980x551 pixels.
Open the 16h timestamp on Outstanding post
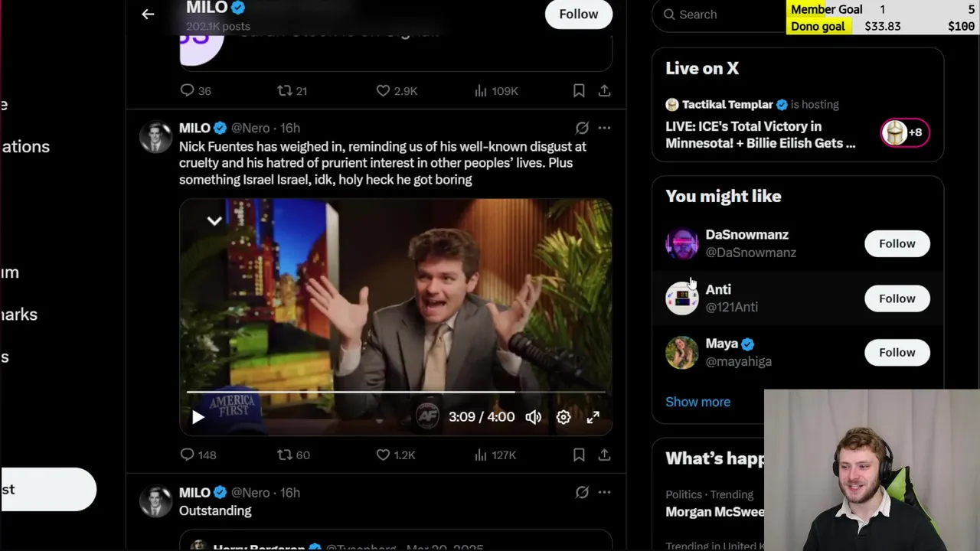(x=290, y=493)
